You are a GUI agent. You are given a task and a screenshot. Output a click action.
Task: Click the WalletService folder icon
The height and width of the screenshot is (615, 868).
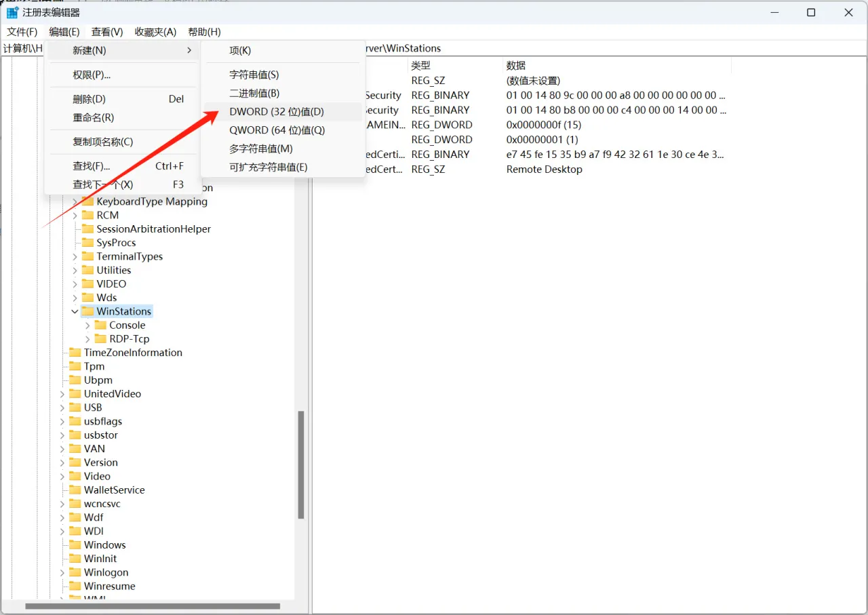(x=75, y=490)
